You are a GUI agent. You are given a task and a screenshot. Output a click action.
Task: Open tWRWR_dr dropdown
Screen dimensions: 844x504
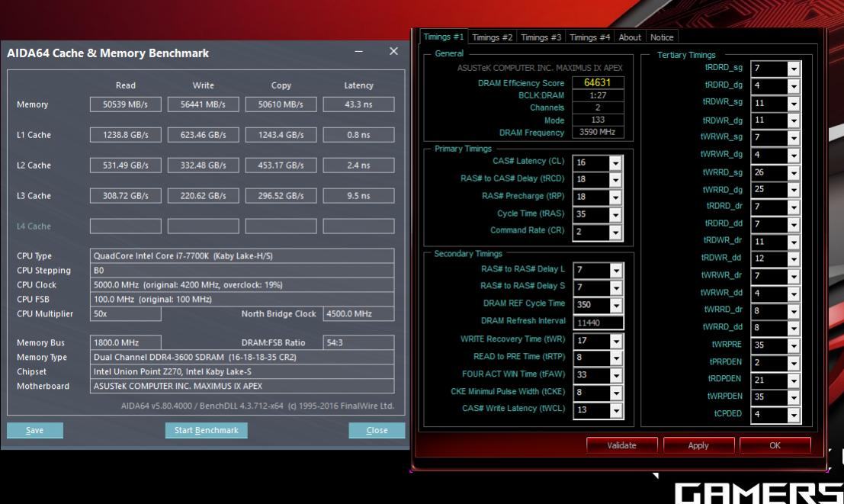click(794, 276)
